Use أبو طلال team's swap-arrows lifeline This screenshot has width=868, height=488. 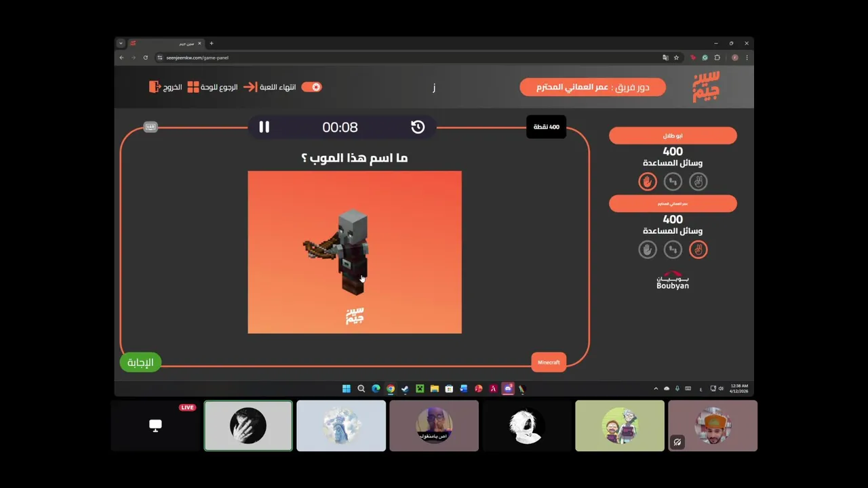[x=673, y=182]
